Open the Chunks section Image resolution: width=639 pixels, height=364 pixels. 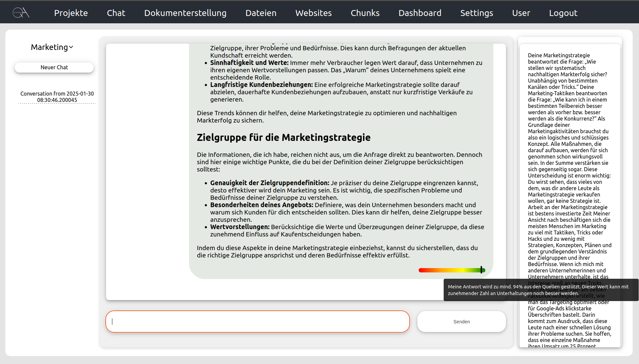pyautogui.click(x=365, y=13)
